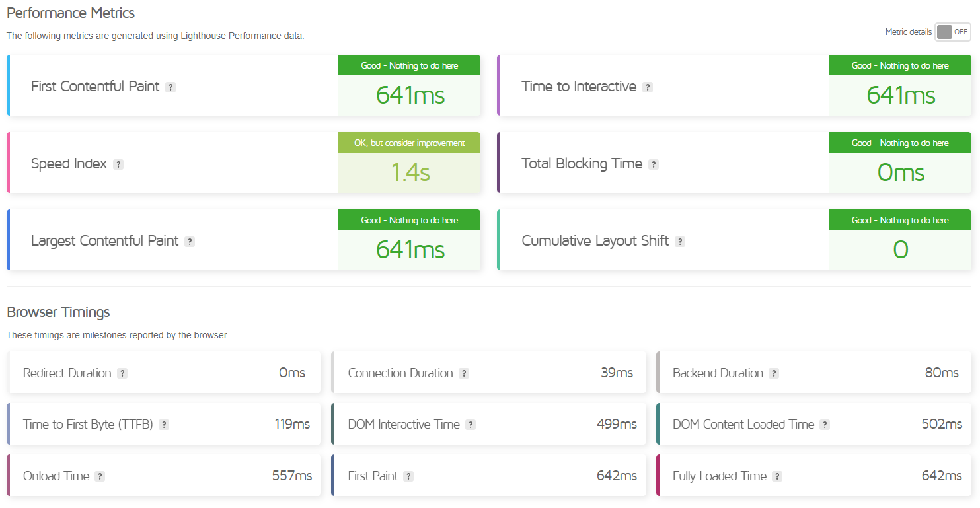The height and width of the screenshot is (508, 980).
Task: Click the Largest Contentful Paint label
Action: click(104, 241)
